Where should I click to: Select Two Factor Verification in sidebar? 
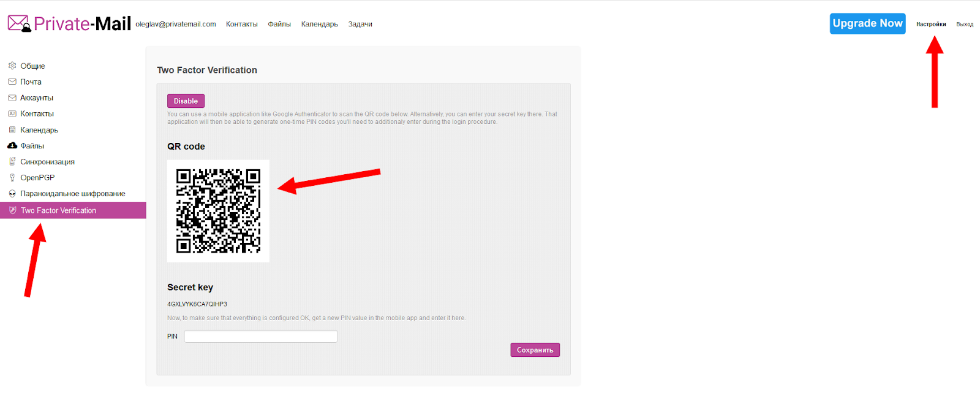point(73,210)
